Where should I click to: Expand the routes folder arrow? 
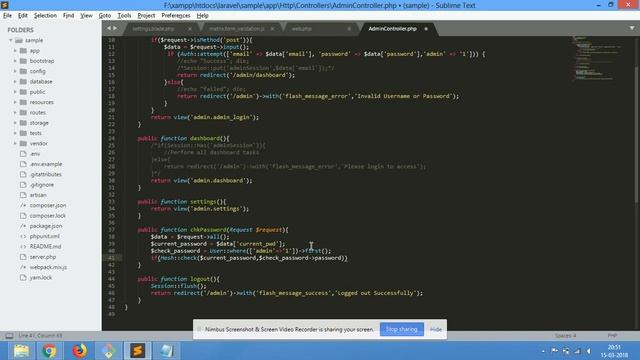15,112
